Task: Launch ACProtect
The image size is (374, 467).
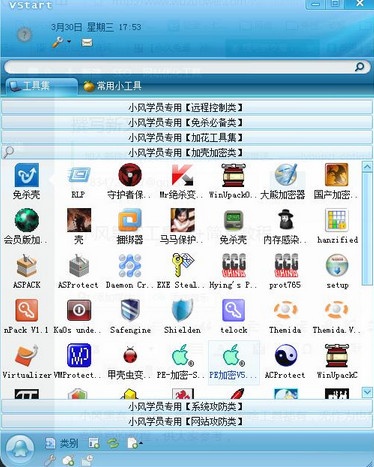Action: coord(285,362)
